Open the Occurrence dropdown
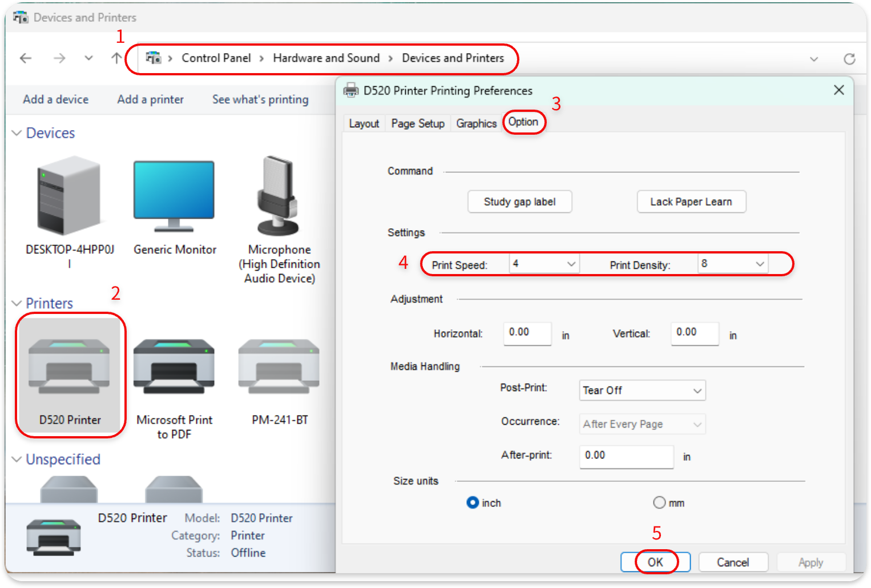 pyautogui.click(x=642, y=424)
